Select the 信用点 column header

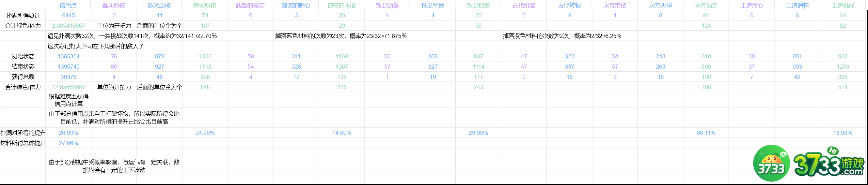(x=68, y=5)
